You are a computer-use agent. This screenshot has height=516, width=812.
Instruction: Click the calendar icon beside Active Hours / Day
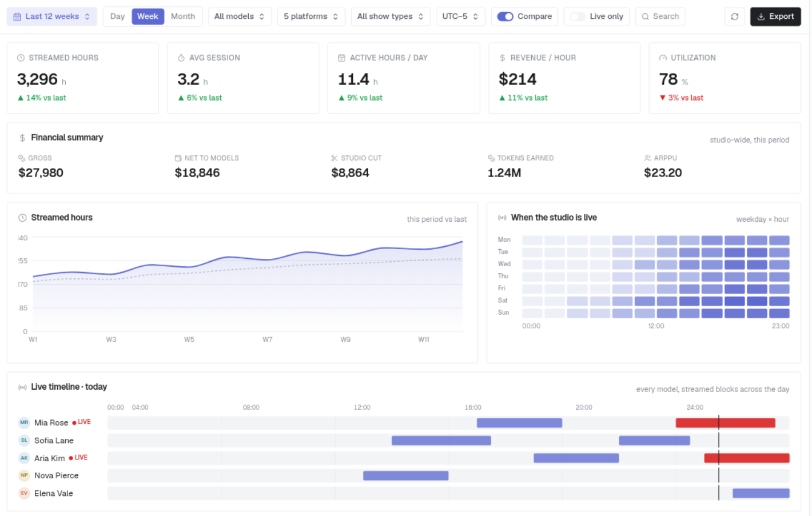tap(342, 58)
